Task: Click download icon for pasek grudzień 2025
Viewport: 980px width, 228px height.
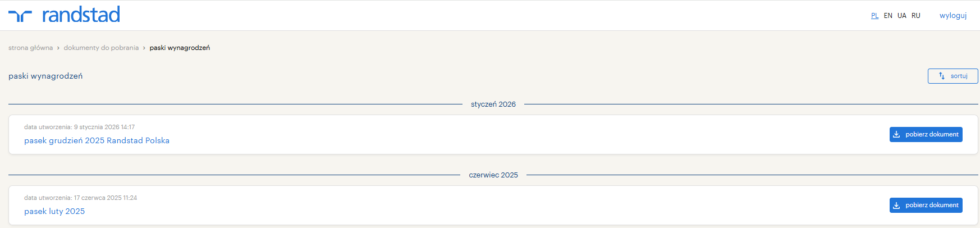Action: click(896, 134)
